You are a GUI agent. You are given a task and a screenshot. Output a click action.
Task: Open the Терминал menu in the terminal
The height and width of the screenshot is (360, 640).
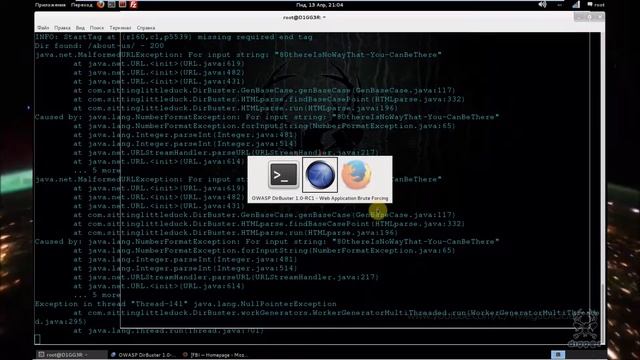(120, 28)
